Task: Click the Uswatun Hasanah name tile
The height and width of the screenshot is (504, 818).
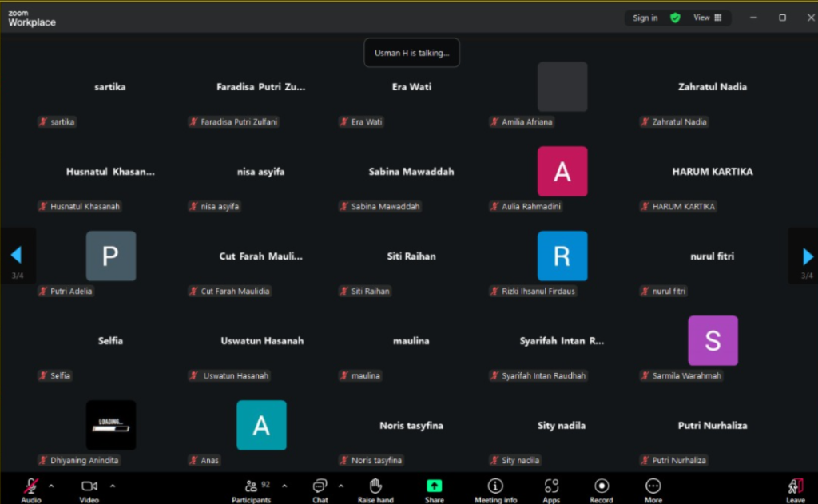Action: tap(262, 341)
